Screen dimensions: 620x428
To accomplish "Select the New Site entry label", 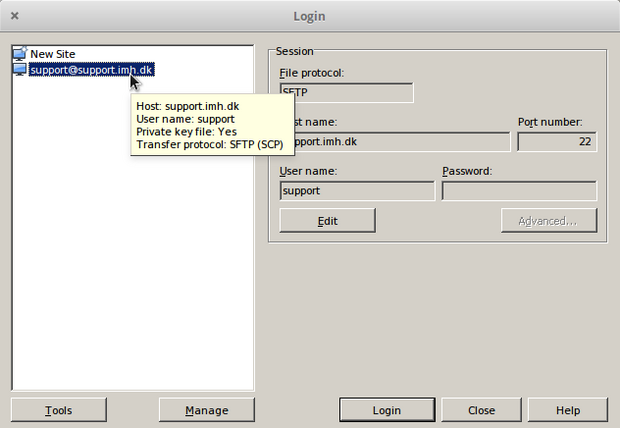I will [x=52, y=54].
